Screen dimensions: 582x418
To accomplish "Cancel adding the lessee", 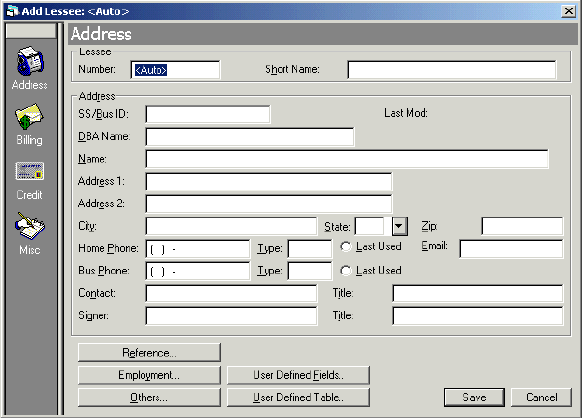I will [x=541, y=397].
